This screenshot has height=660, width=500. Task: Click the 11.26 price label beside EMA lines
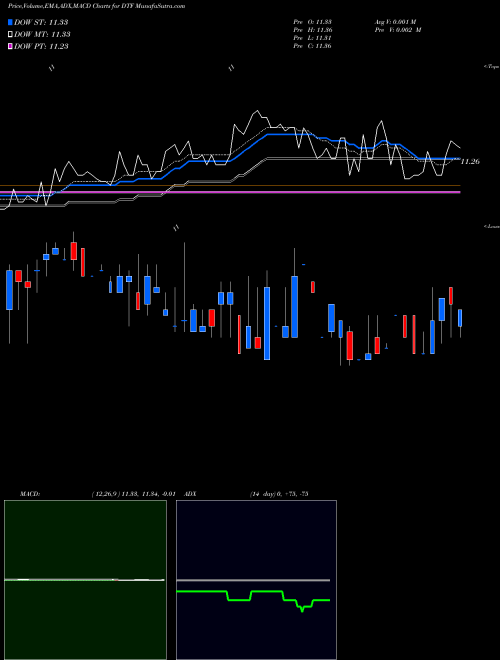(470, 161)
